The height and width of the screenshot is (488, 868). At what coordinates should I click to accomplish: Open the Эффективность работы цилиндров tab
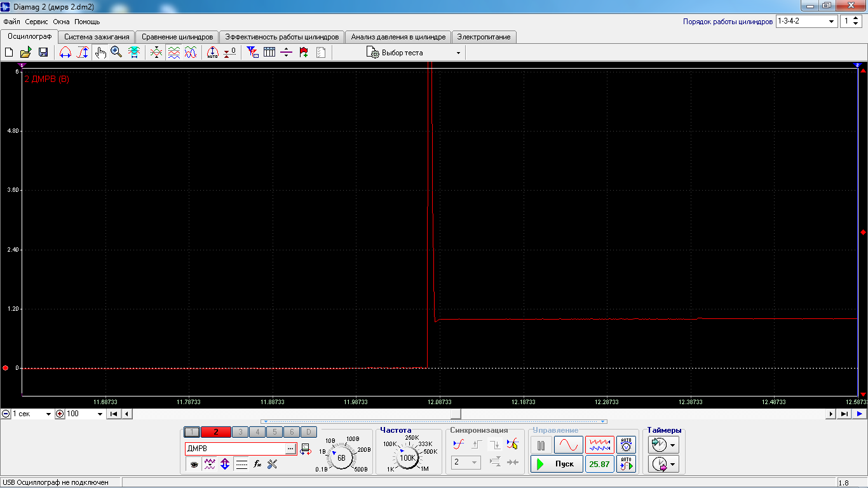coord(282,37)
